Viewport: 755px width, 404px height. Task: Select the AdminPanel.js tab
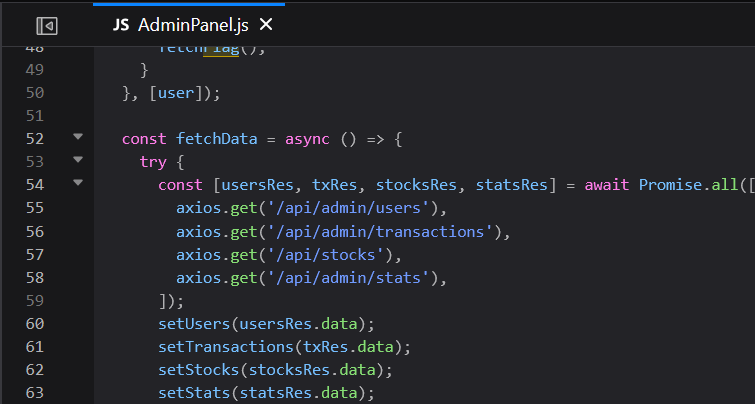pyautogui.click(x=189, y=25)
